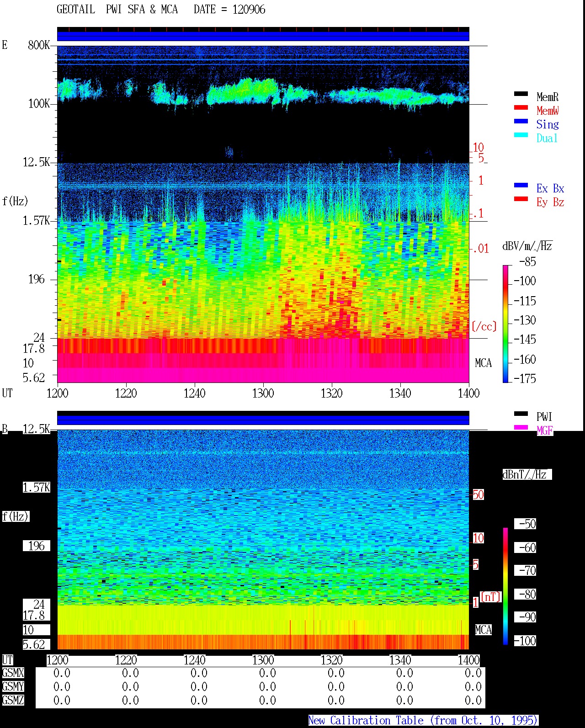Click the 100K frequency axis label
Viewport: 585px width, 728px height.
(39, 103)
